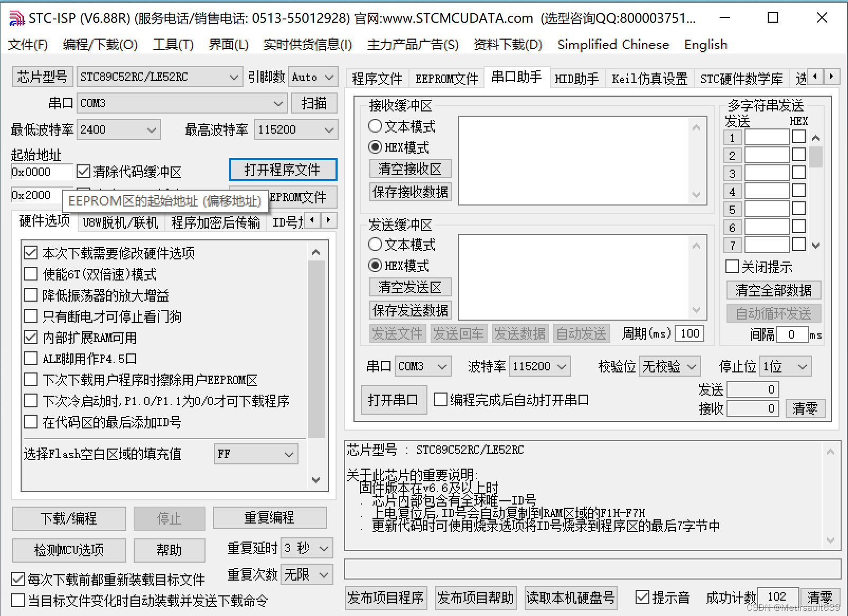The height and width of the screenshot is (616, 848).
Task: Open the Flash fill value FF dropdown
Action: tap(256, 454)
